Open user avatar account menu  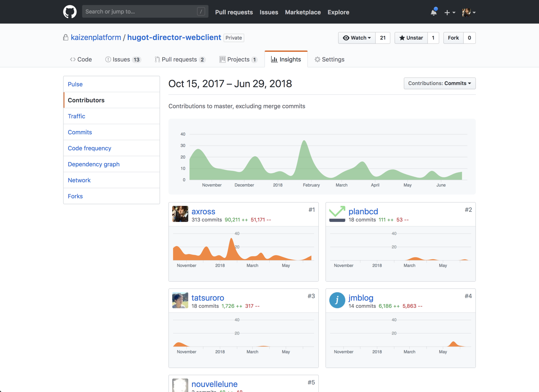tap(469, 12)
